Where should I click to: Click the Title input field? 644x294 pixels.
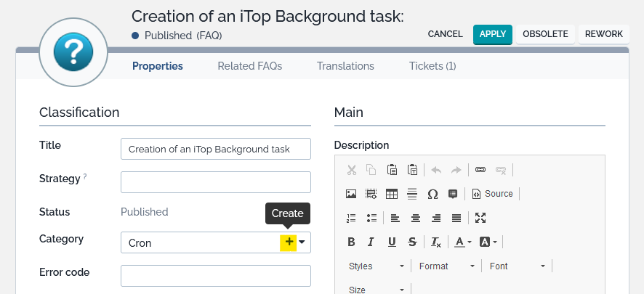pos(216,149)
